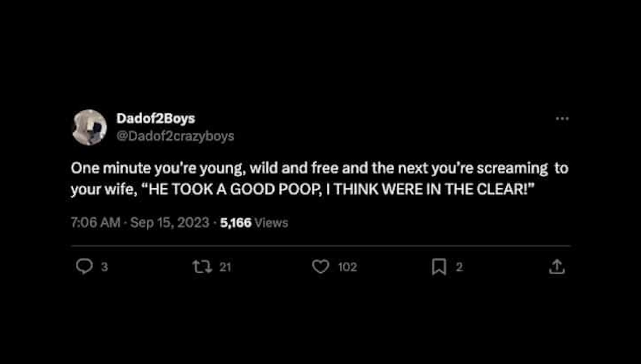Click the reply count number 3

105,267
